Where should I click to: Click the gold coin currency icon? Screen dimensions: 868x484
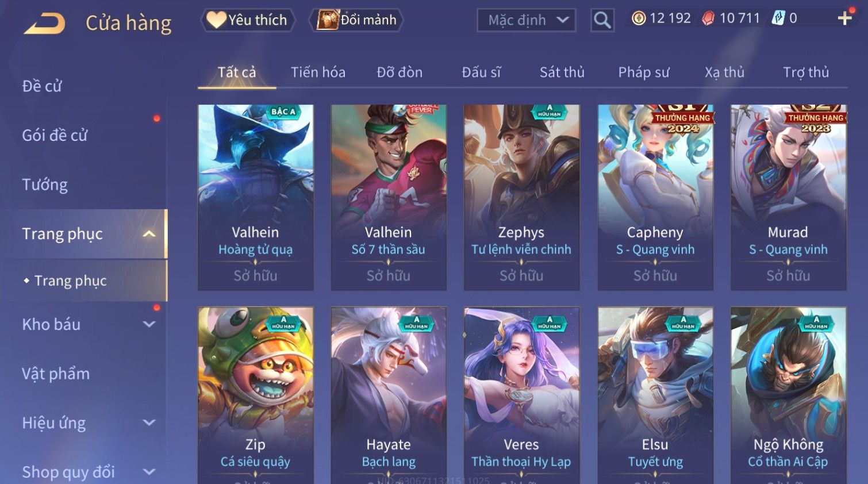(639, 18)
